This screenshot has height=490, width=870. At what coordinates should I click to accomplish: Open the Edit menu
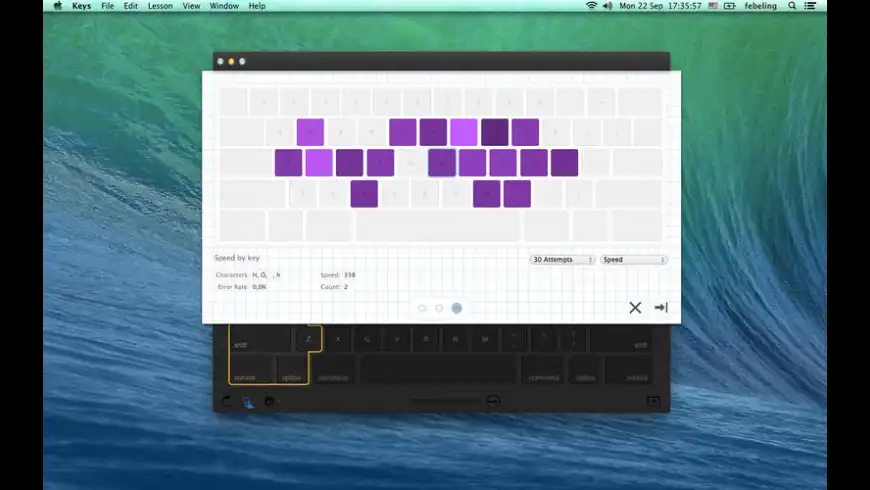(130, 6)
